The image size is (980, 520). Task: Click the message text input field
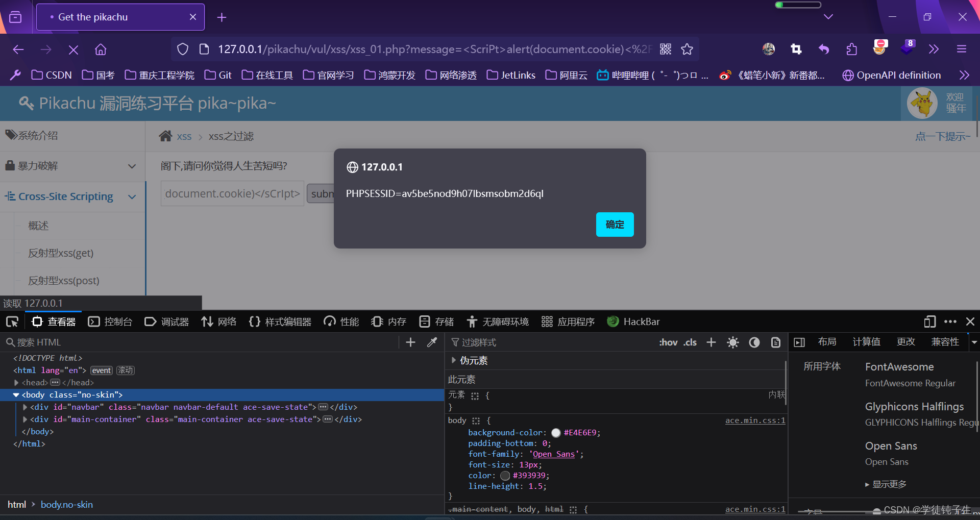[x=232, y=193]
